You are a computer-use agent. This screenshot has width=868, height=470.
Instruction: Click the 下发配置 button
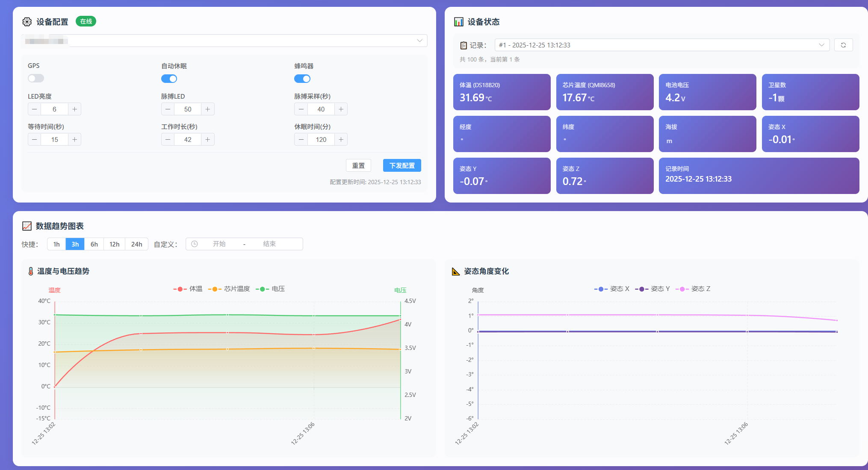(402, 165)
